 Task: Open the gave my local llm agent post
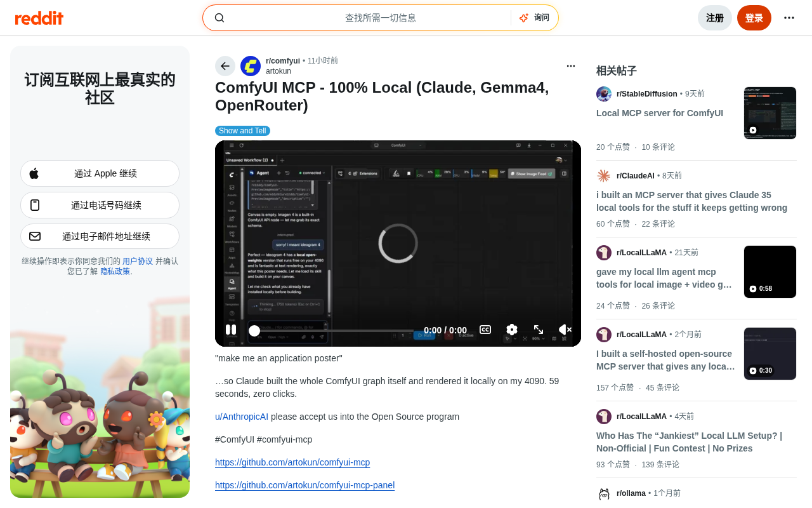(664, 278)
